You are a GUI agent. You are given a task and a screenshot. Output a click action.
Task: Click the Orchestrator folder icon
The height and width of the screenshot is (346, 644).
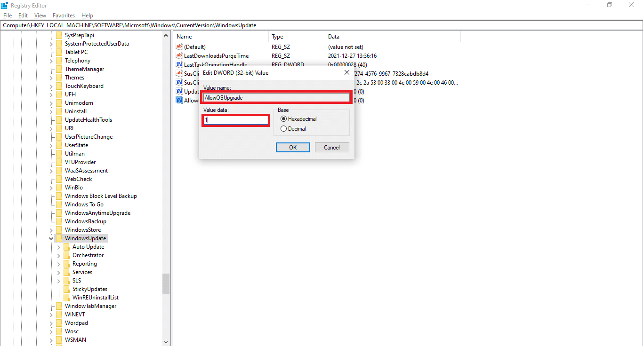66,255
